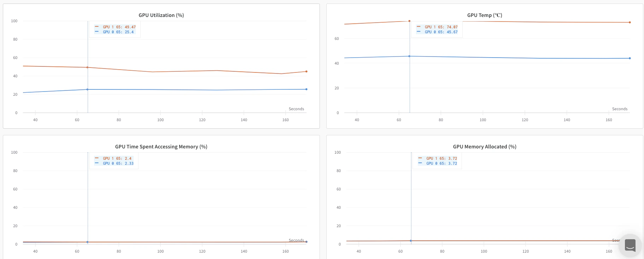
Task: Click the Seconds axis label in GPU Utilization chart
Action: click(297, 109)
